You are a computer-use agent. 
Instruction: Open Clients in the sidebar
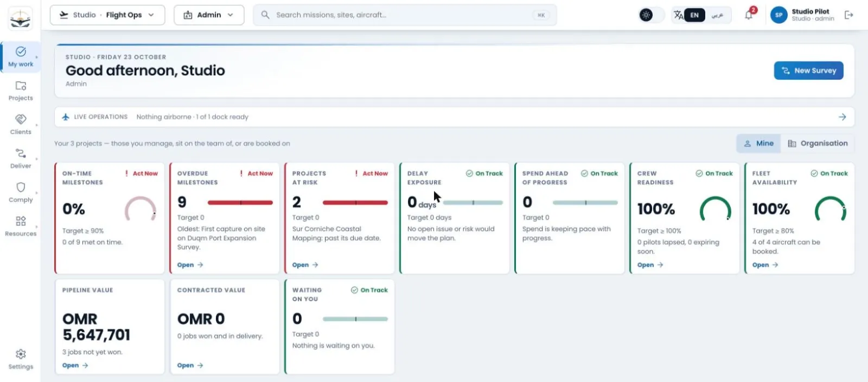coord(21,125)
